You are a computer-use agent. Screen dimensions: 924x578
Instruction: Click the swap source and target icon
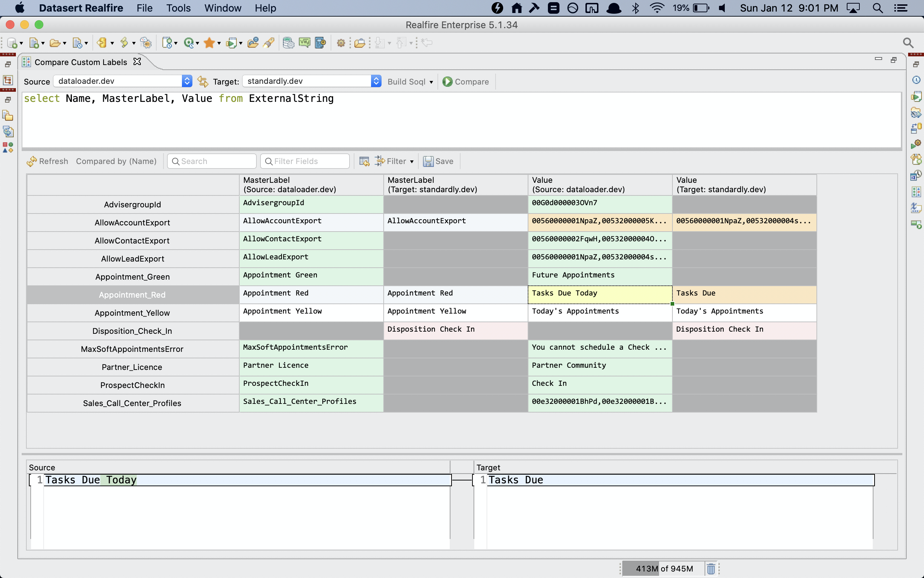click(203, 81)
